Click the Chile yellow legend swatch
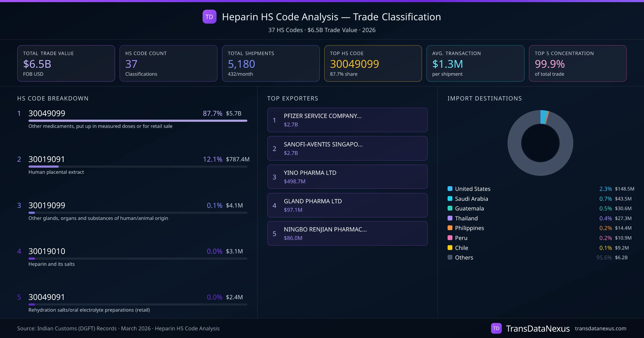This screenshot has height=338, width=644. tap(450, 248)
